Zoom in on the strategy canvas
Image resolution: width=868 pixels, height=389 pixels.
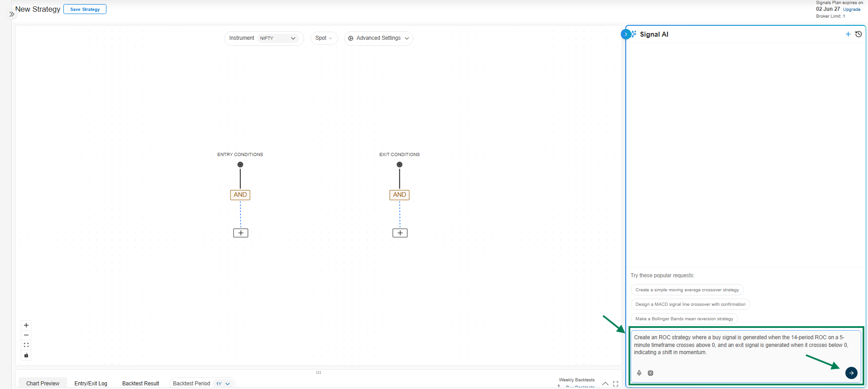(x=26, y=325)
